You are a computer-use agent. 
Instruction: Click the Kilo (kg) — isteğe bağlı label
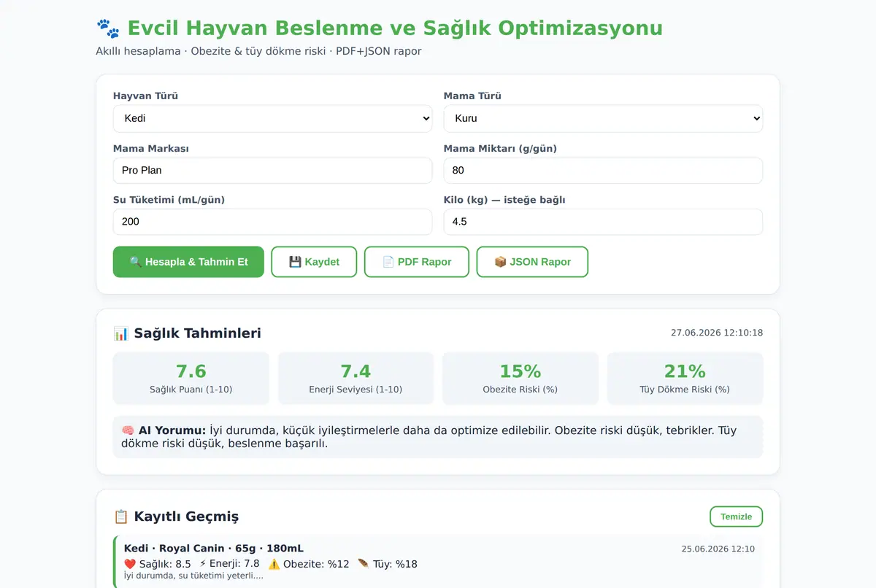504,200
